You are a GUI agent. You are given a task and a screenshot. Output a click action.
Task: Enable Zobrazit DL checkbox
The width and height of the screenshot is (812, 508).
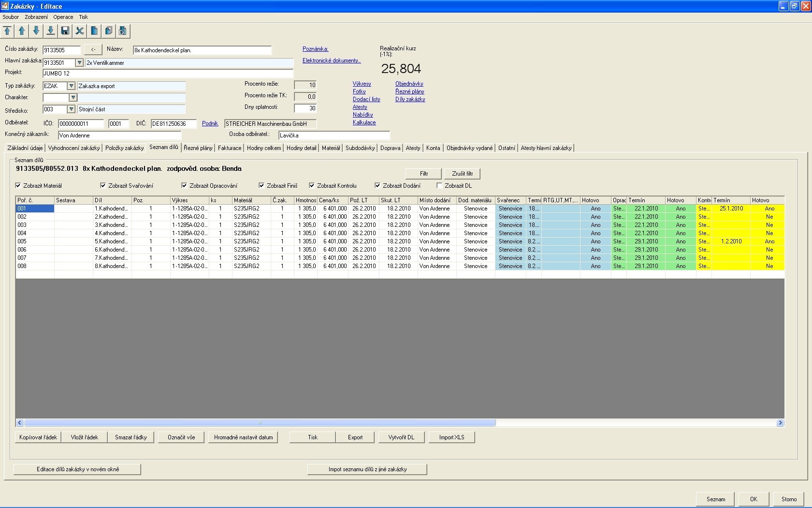pyautogui.click(x=439, y=185)
